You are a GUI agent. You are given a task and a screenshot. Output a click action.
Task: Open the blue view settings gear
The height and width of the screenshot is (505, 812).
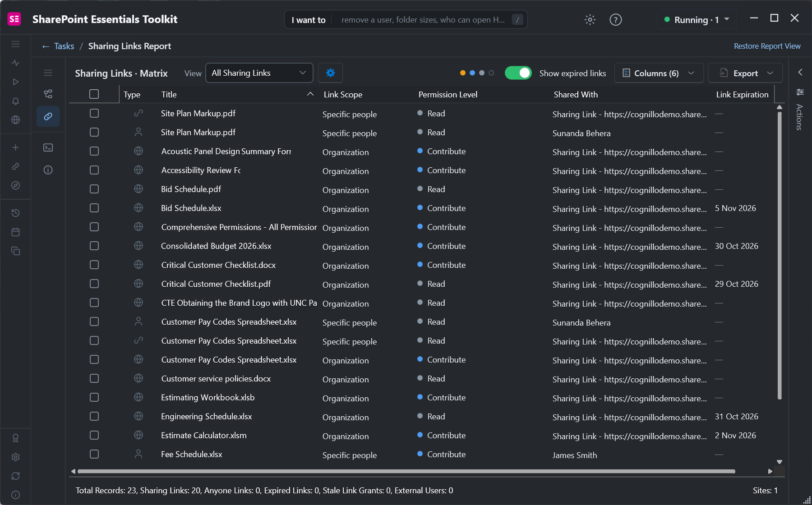(330, 73)
